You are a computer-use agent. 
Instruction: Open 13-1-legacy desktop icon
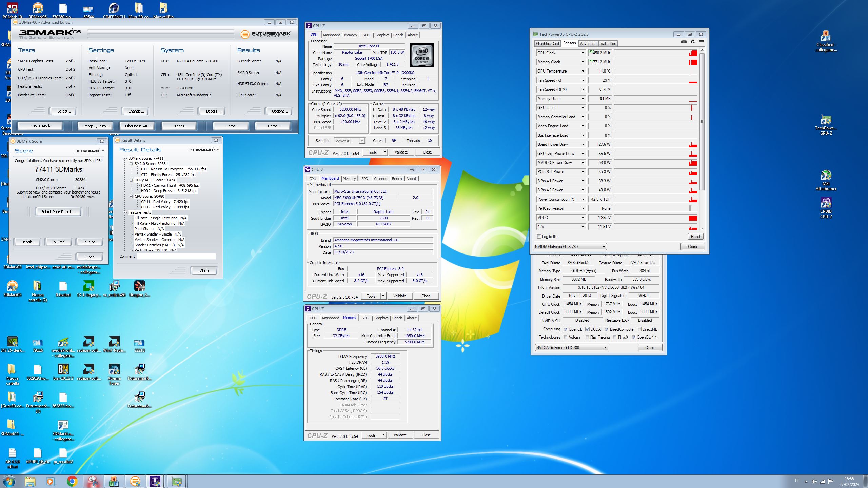[89, 289]
